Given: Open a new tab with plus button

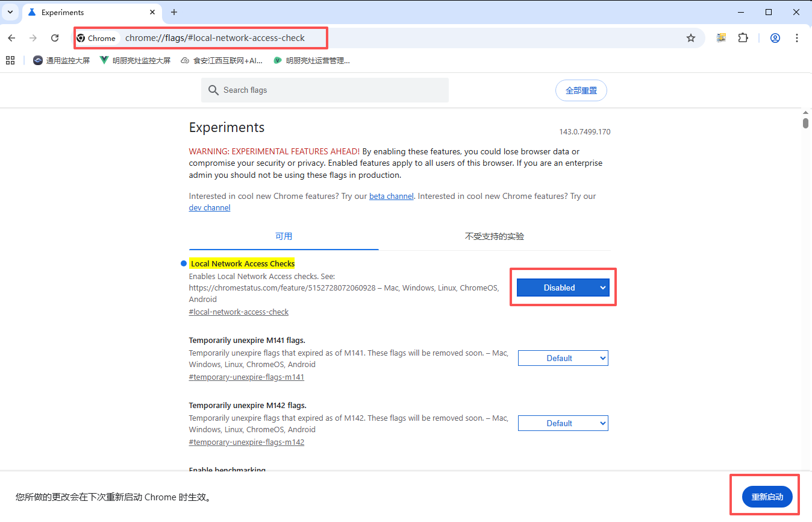Looking at the screenshot, I should click(174, 12).
